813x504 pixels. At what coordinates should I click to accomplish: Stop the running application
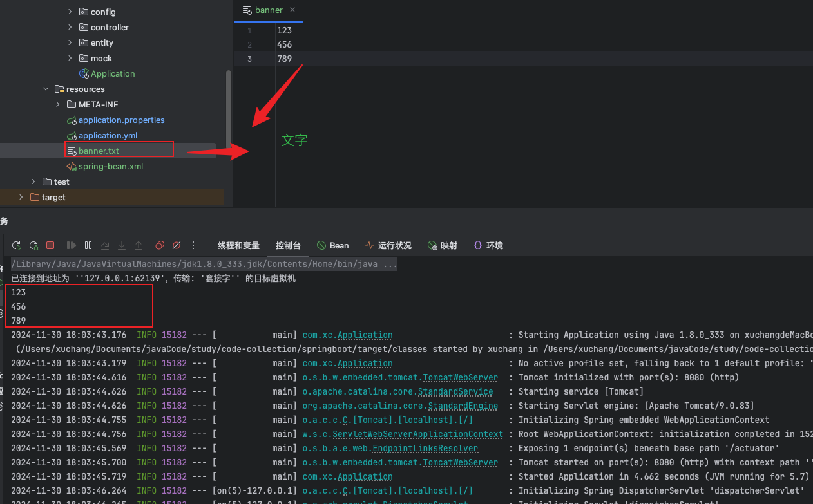[x=50, y=245]
